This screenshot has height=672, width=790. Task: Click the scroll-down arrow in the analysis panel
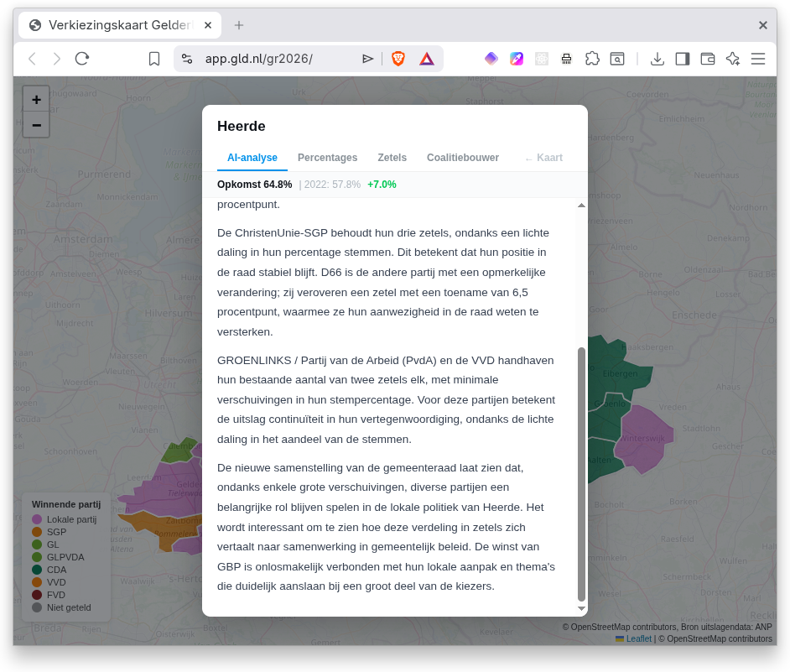tap(581, 607)
